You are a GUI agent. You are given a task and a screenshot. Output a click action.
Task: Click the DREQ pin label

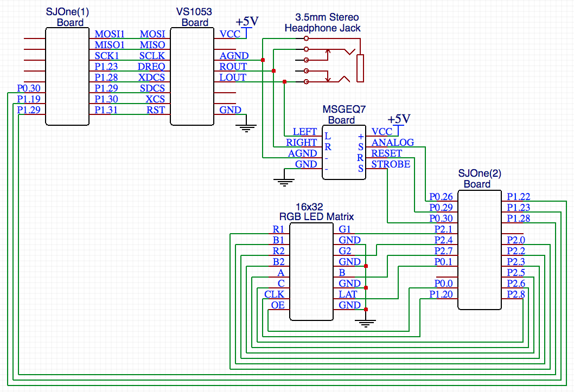[x=151, y=67]
